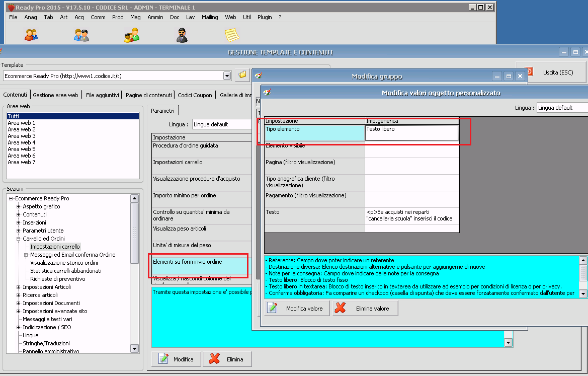
Task: Expand the Contenuti tree node
Action: (19, 214)
